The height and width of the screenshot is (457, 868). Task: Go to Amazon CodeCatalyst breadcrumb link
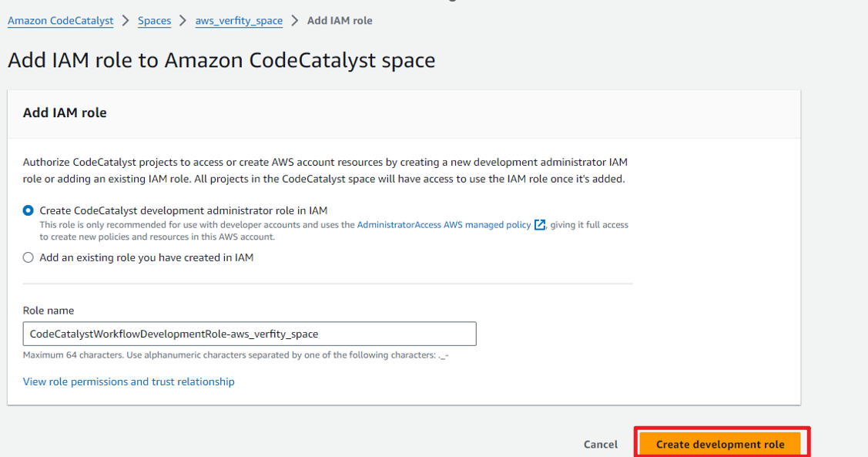tap(60, 21)
